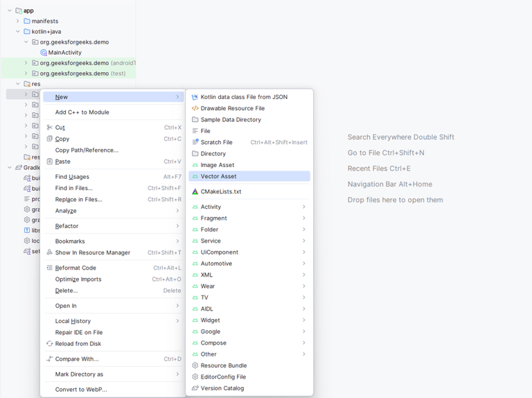This screenshot has height=398, width=532.
Task: Open Local History submenu
Action: point(114,321)
